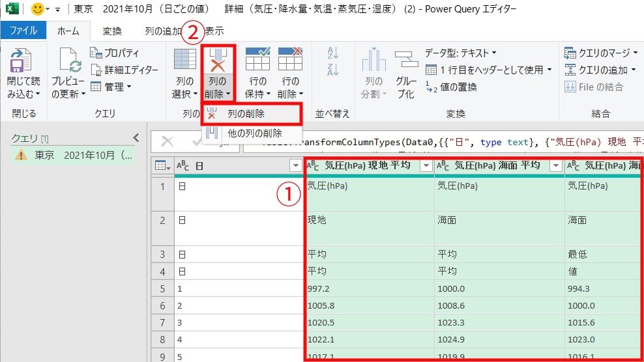Click the smiley feedback icon
The height and width of the screenshot is (362, 644).
38,9
